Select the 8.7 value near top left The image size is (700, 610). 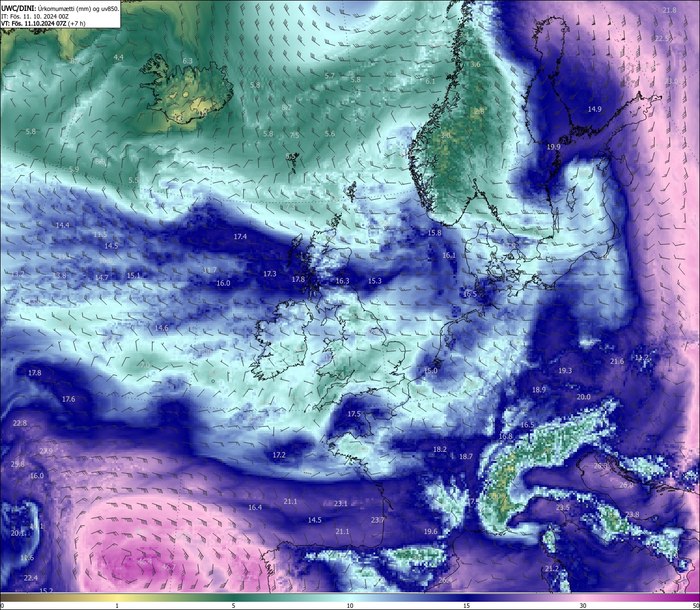(x=75, y=61)
